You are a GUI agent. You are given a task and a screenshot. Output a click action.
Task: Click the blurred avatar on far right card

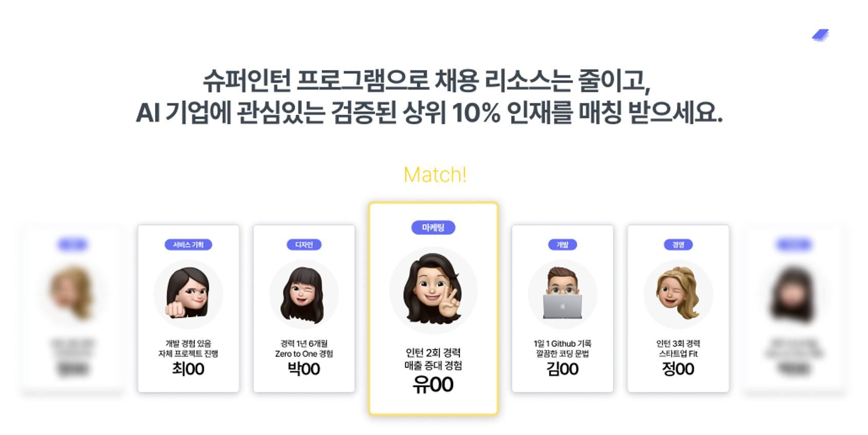794,294
